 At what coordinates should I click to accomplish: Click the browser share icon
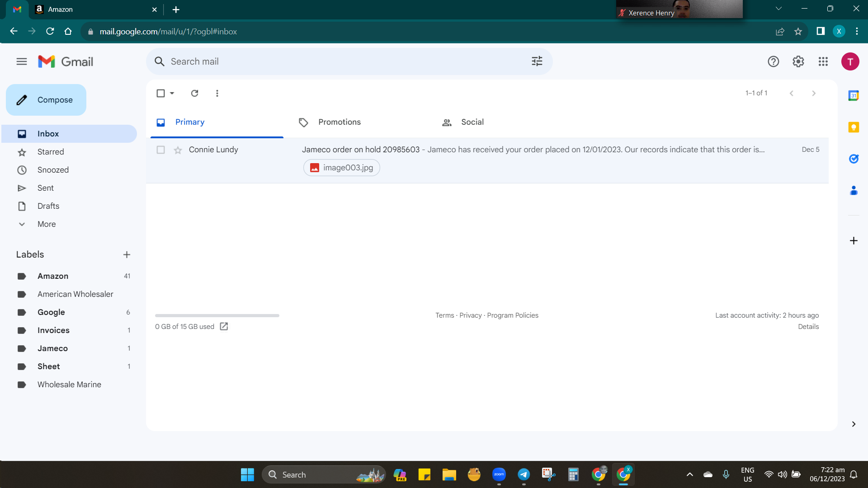[780, 31]
